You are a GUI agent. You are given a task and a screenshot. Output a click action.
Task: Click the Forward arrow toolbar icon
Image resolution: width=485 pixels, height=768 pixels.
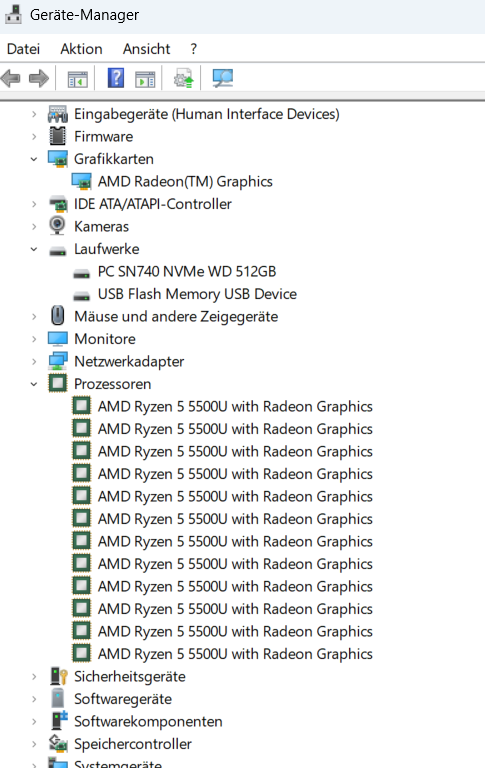(x=39, y=78)
